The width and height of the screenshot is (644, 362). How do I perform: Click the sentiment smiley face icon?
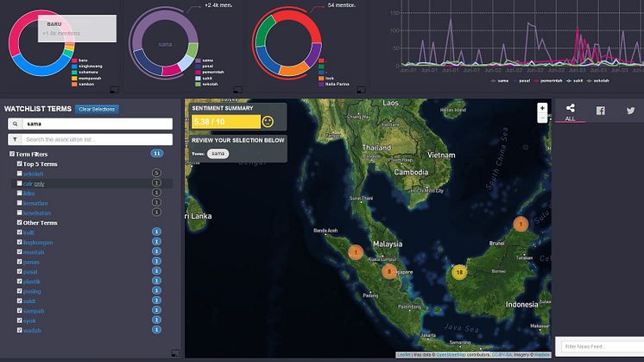[268, 122]
